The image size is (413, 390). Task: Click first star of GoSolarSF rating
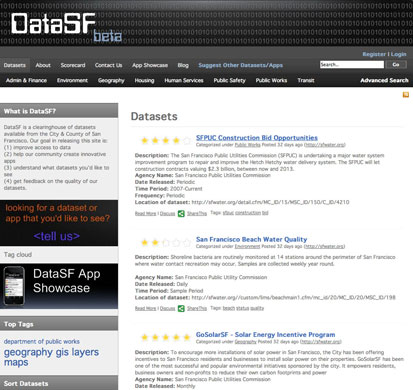pyautogui.click(x=145, y=337)
